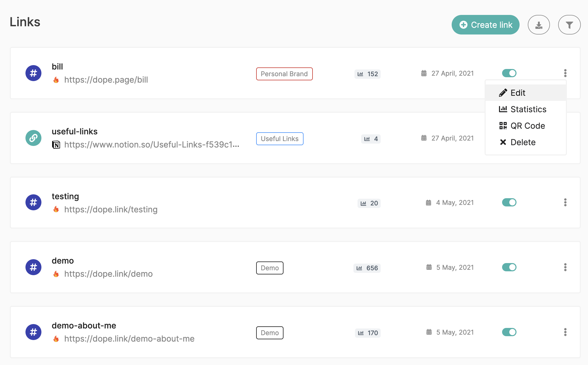Viewport: 588px width, 365px height.
Task: Click the hash icon of demo link
Action: pos(33,267)
